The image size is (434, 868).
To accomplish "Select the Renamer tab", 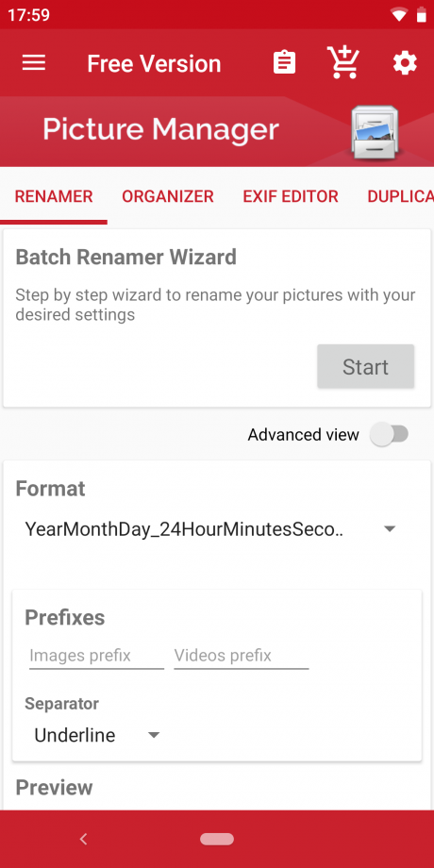I will click(x=54, y=196).
